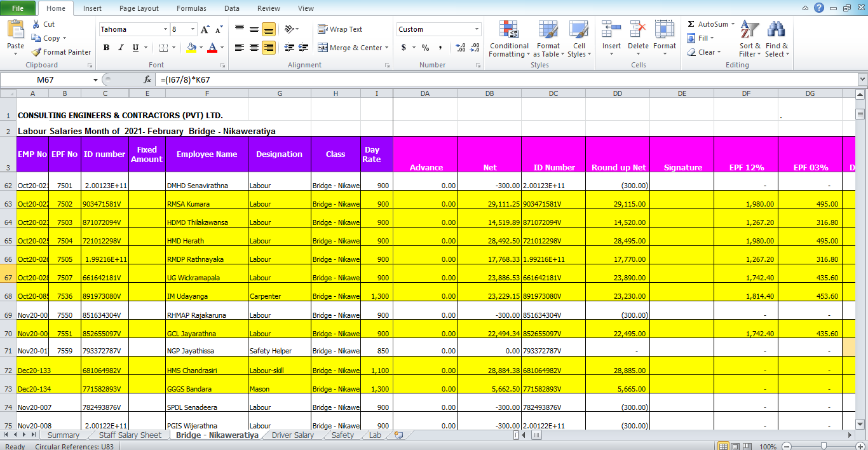Click the Merge & Center button
Viewport: 868px width, 450px height.
350,47
